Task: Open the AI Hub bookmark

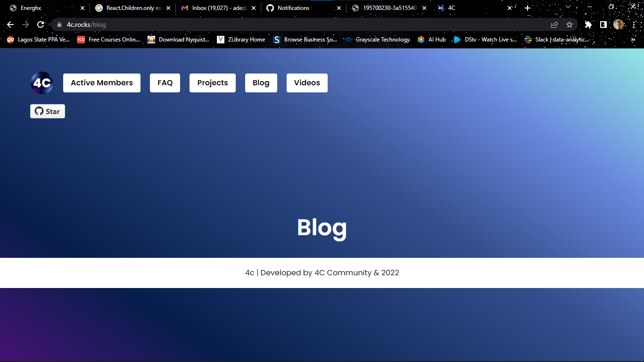Action: coord(421,40)
